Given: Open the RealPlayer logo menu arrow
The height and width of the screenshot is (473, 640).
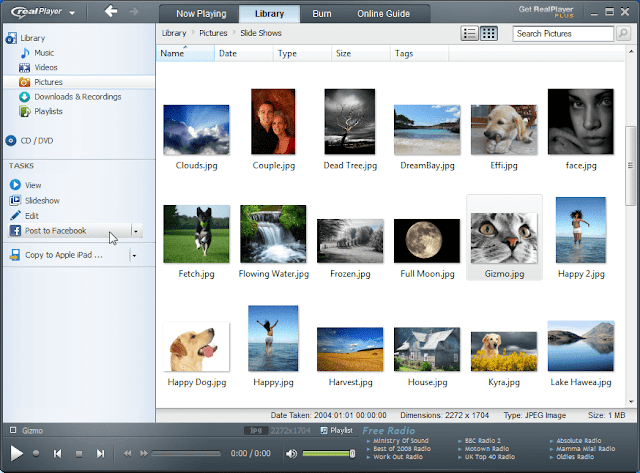Looking at the screenshot, I should tap(72, 13).
